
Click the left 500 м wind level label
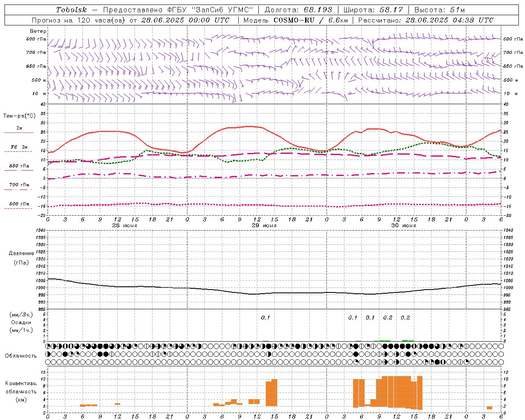coord(39,80)
